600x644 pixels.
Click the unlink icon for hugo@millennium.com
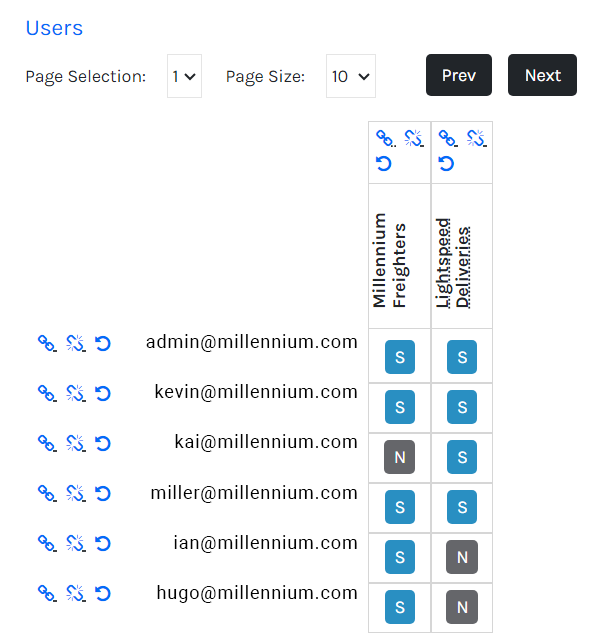[x=76, y=594]
